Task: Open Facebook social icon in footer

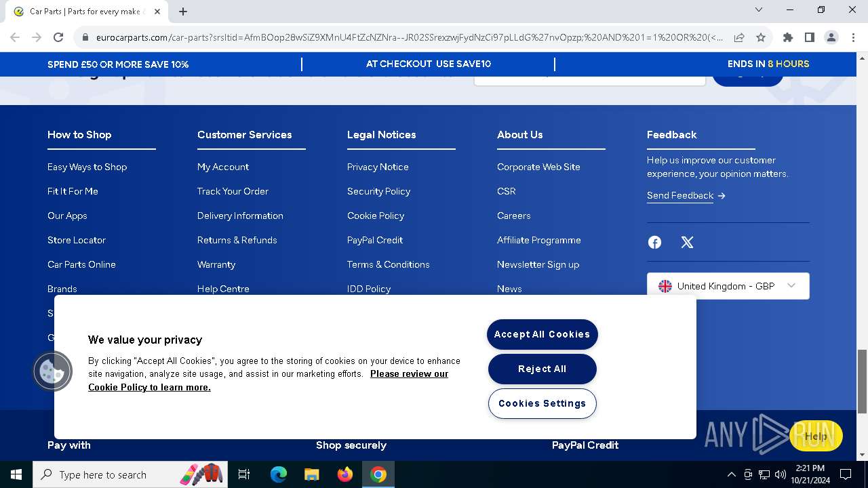Action: pyautogui.click(x=654, y=242)
